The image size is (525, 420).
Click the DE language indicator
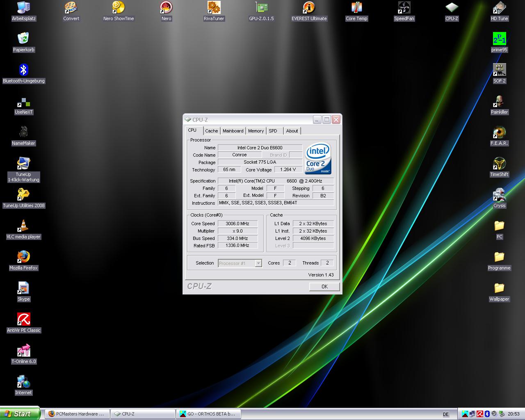pos(446,414)
